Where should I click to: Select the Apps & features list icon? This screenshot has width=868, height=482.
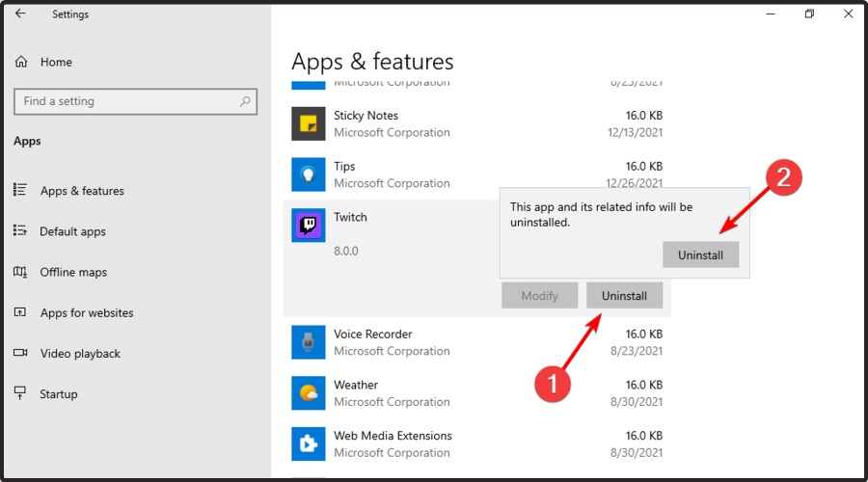[x=20, y=190]
